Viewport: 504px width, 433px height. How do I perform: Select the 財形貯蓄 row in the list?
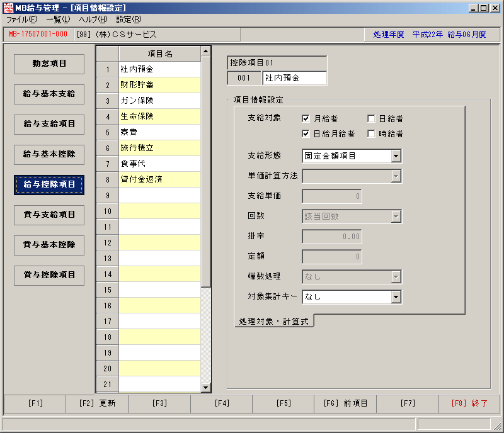point(160,85)
